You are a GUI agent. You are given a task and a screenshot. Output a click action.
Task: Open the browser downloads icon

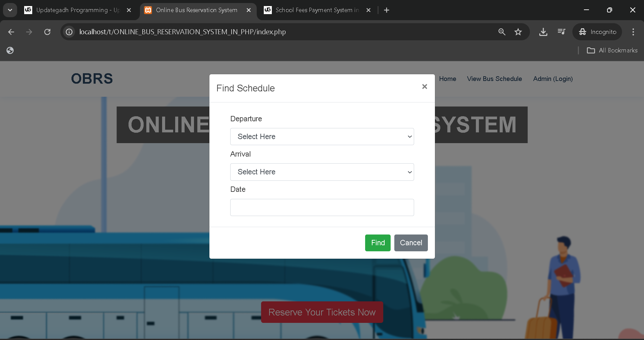543,32
